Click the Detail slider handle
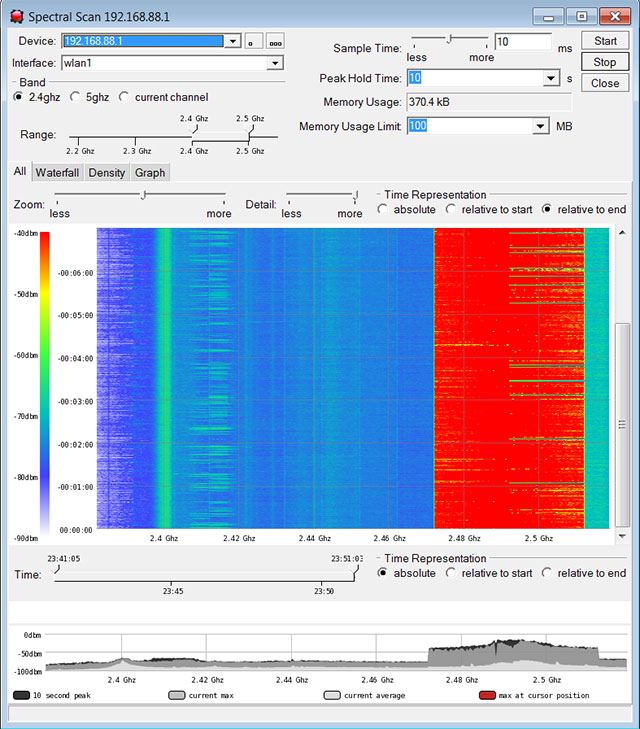The height and width of the screenshot is (729, 640). pos(356,195)
